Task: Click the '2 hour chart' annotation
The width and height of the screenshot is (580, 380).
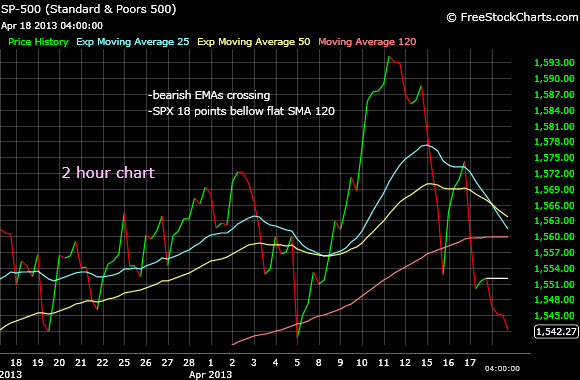Action: 108,173
